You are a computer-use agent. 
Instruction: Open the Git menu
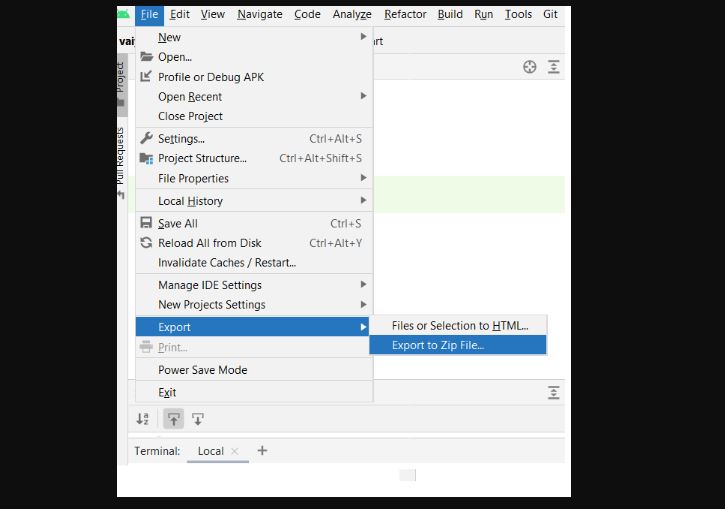click(550, 14)
